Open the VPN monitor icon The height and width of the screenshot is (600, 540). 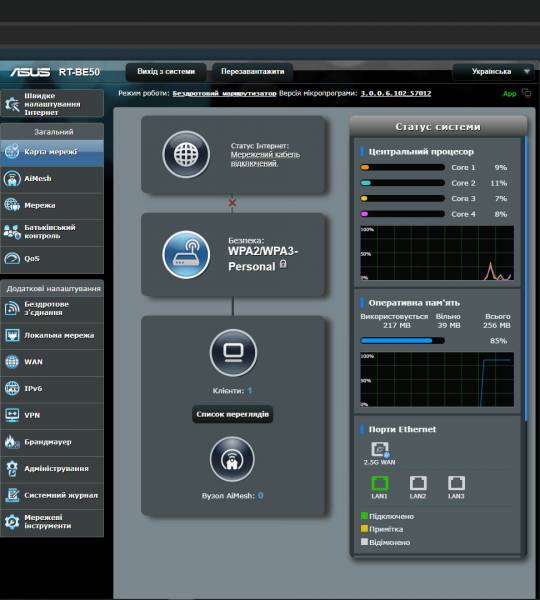tap(12, 415)
